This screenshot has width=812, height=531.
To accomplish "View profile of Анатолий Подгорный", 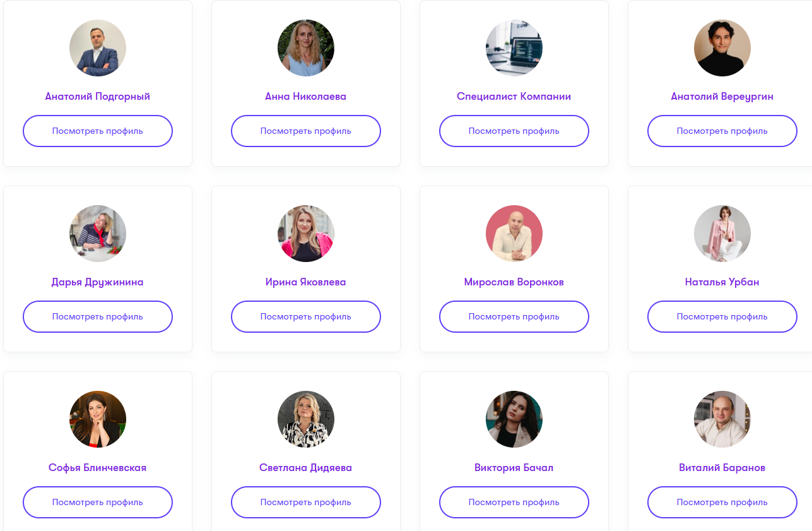I will click(98, 131).
